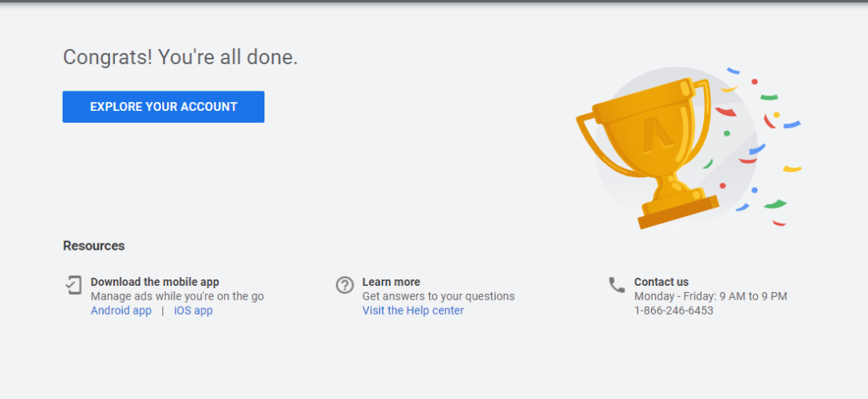Click the mobile app download icon

(x=74, y=285)
